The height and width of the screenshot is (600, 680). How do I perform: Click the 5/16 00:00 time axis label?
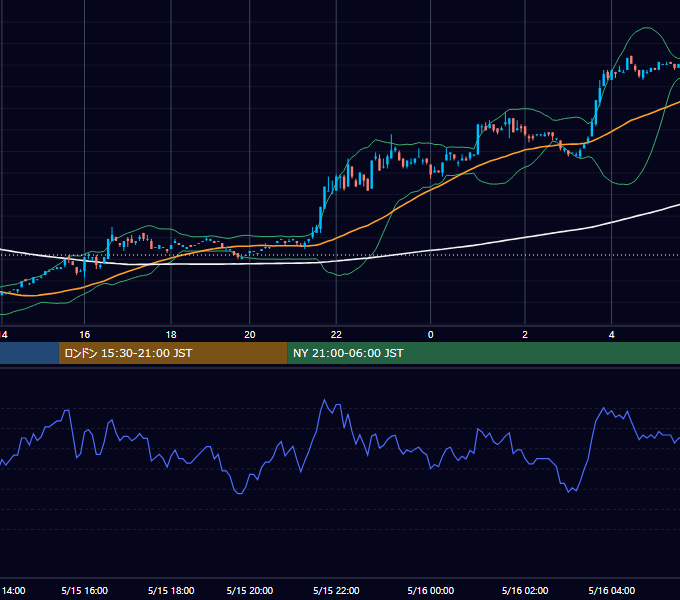[x=431, y=590]
